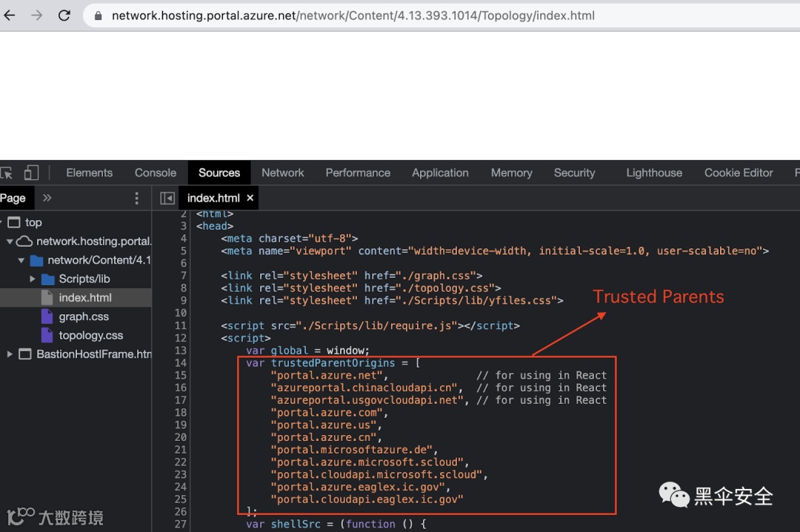Select the index.html editor tab
The image size is (800, 532).
click(x=213, y=198)
